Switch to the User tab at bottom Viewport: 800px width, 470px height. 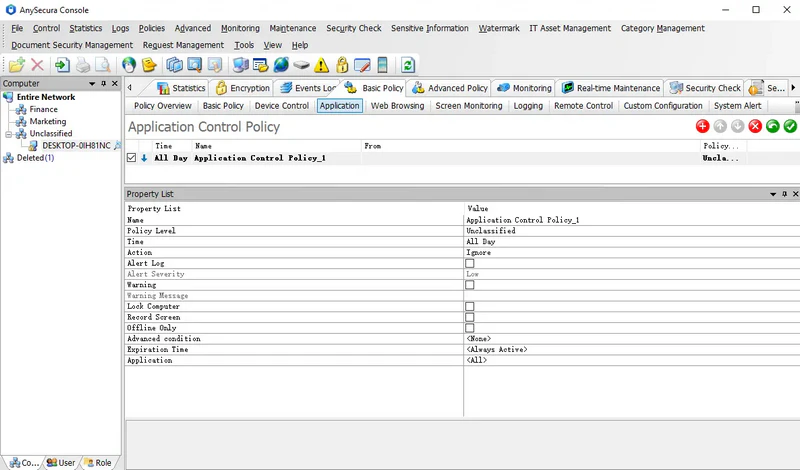(61, 462)
